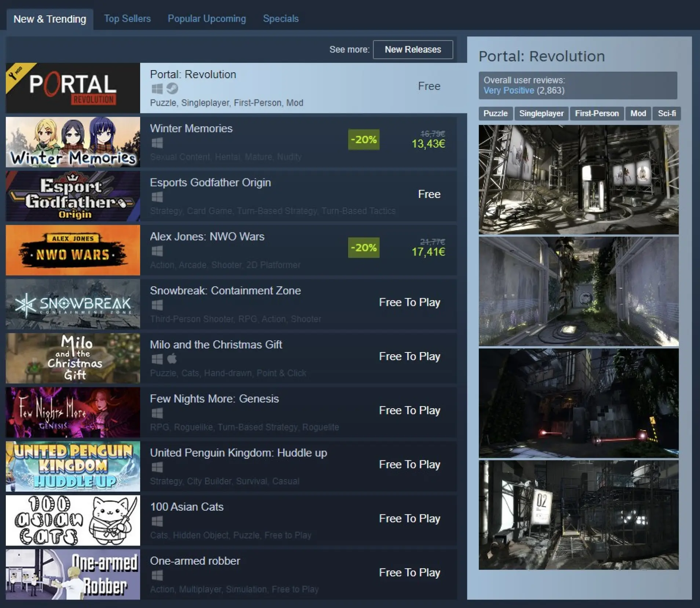This screenshot has width=700, height=608.
Task: Switch to the Top Sellers tab
Action: 127,19
